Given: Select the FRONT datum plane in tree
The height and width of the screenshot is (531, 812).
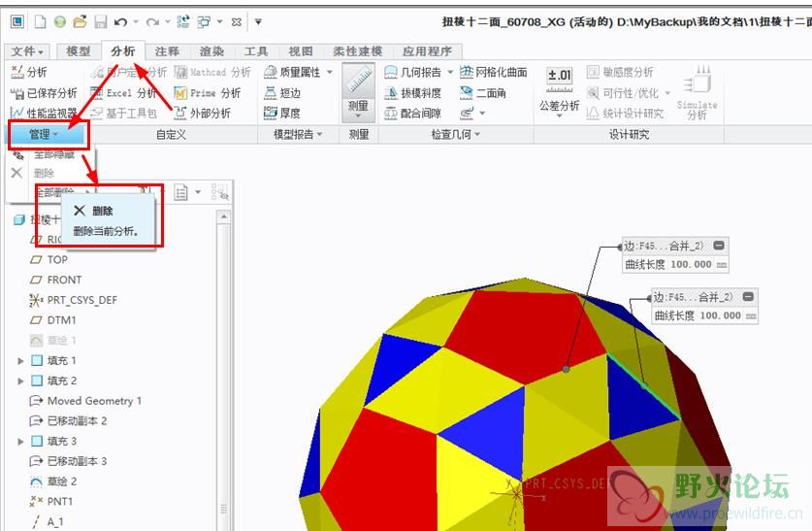Looking at the screenshot, I should [x=56, y=280].
